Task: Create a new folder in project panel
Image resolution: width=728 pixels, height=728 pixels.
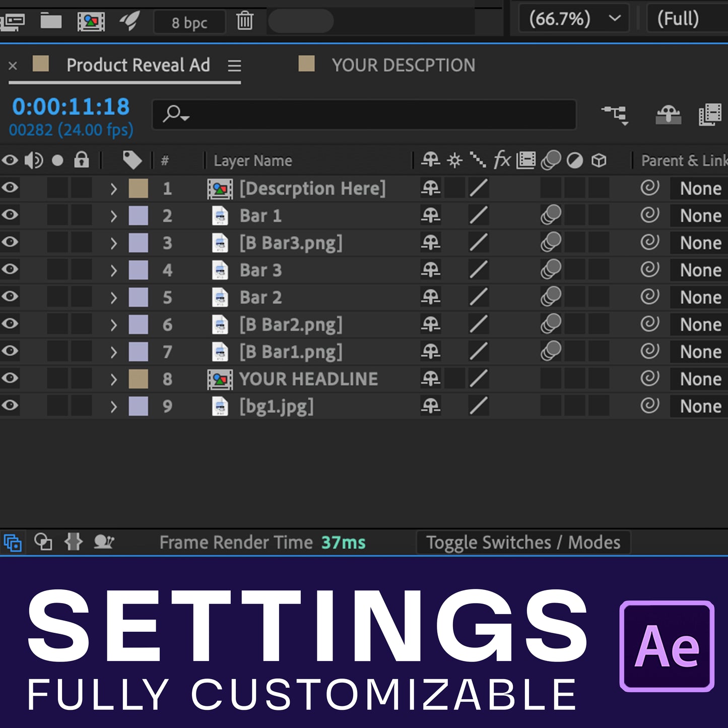Action: [x=51, y=21]
